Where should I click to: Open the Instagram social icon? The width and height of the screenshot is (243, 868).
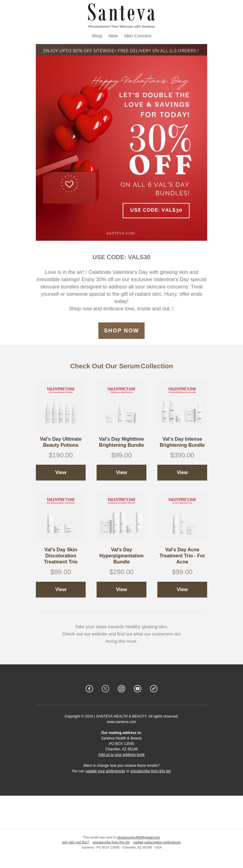click(x=122, y=688)
